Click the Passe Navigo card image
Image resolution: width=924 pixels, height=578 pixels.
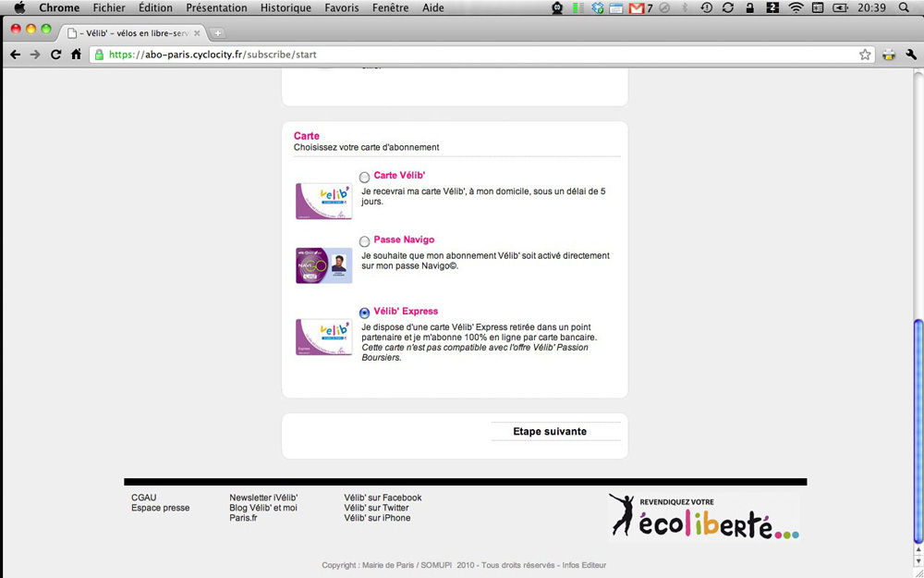click(x=323, y=265)
